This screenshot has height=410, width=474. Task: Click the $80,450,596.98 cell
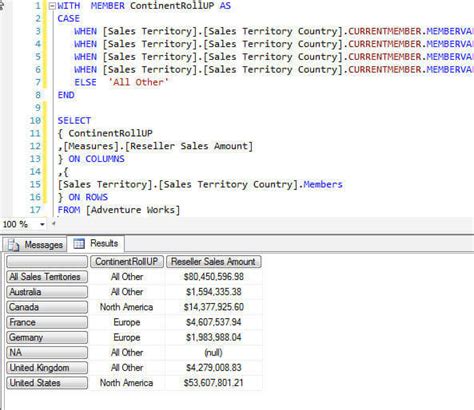[214, 277]
